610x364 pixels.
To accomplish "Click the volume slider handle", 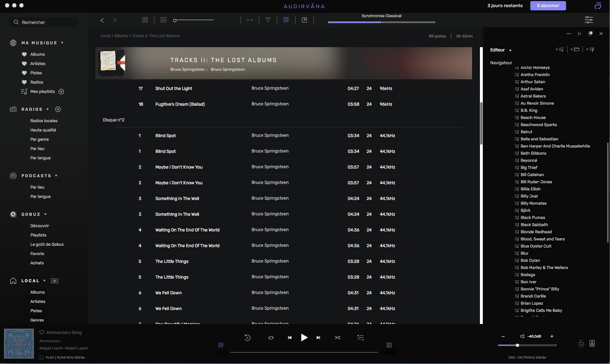I will click(x=517, y=345).
